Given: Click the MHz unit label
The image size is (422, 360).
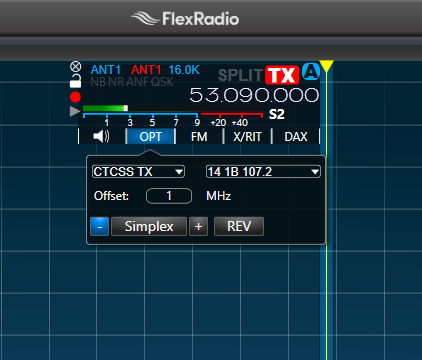Looking at the screenshot, I should point(219,196).
